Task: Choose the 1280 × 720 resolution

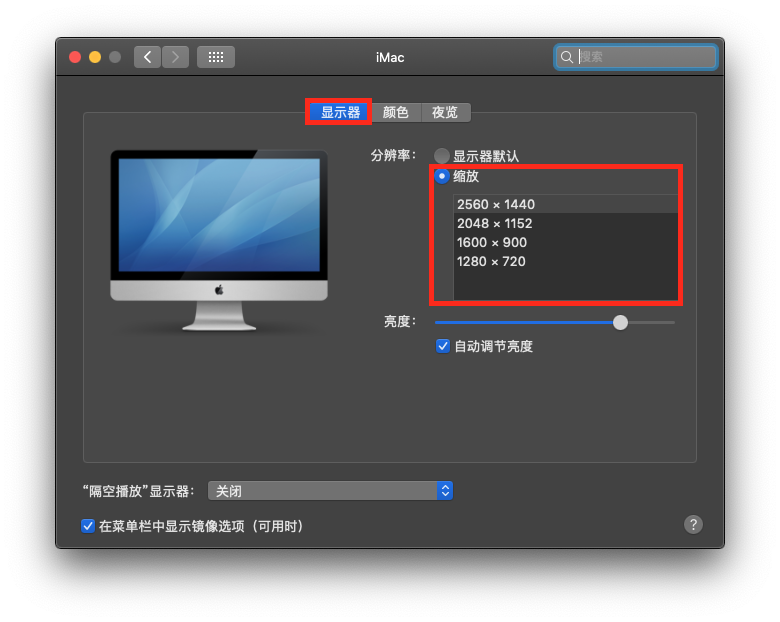Action: click(x=566, y=261)
